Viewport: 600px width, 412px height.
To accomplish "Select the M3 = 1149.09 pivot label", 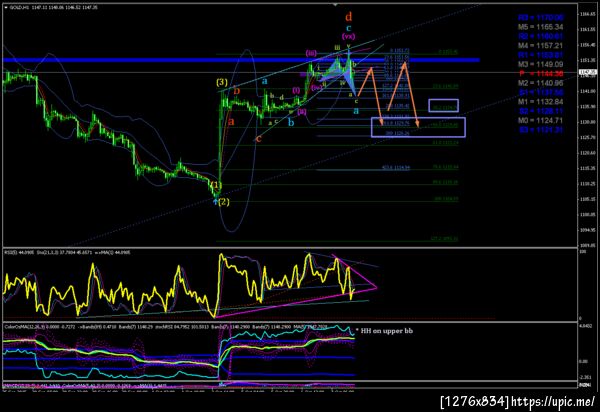I will click(x=541, y=64).
